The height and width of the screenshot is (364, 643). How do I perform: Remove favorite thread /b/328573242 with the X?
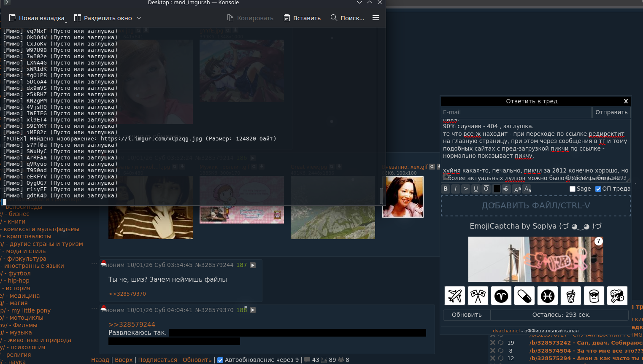492,342
